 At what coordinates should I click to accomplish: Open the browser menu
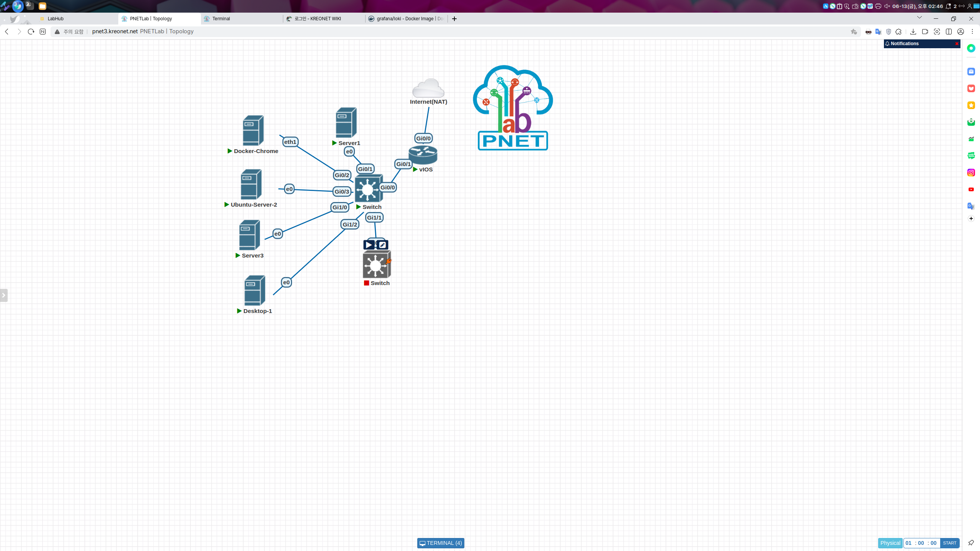tap(972, 32)
